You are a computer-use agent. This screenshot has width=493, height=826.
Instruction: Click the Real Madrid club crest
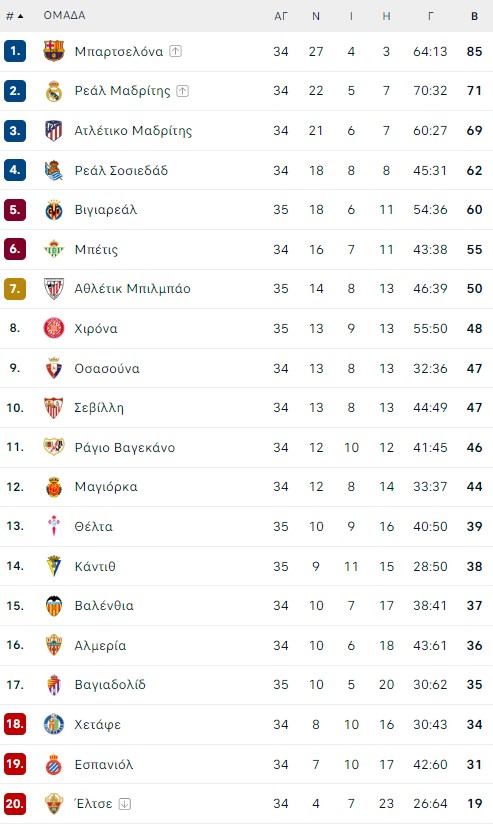coord(54,91)
